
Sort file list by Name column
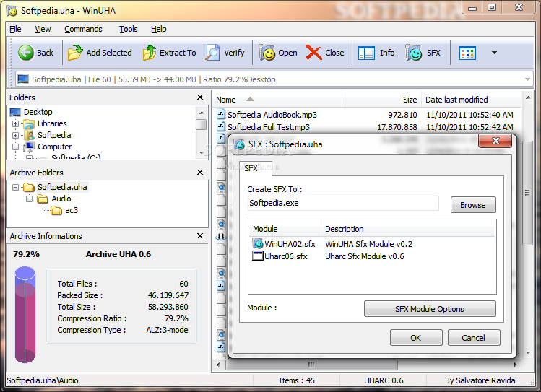[x=277, y=100]
